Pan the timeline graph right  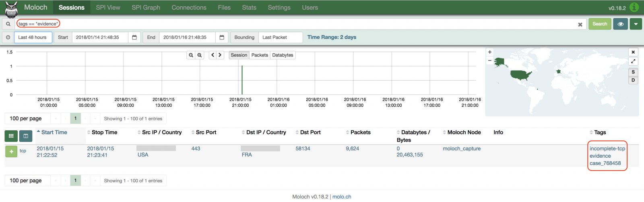[x=220, y=55]
